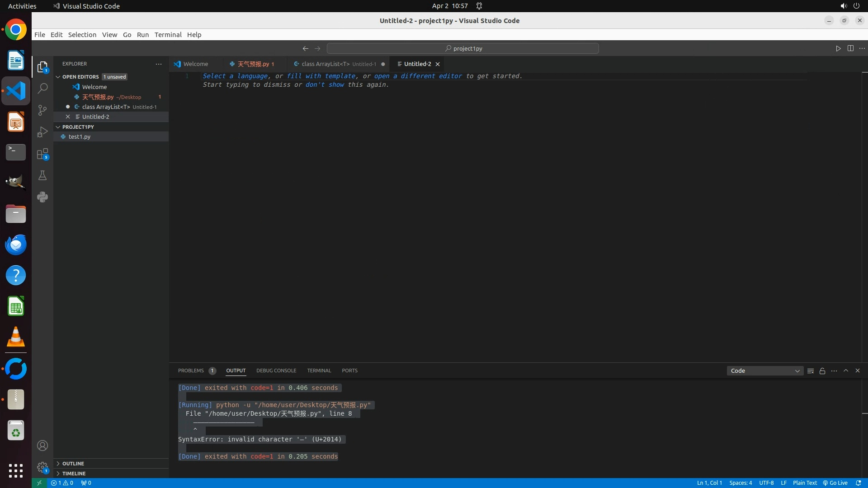Open the Selection menu
The width and height of the screenshot is (868, 488).
(82, 35)
